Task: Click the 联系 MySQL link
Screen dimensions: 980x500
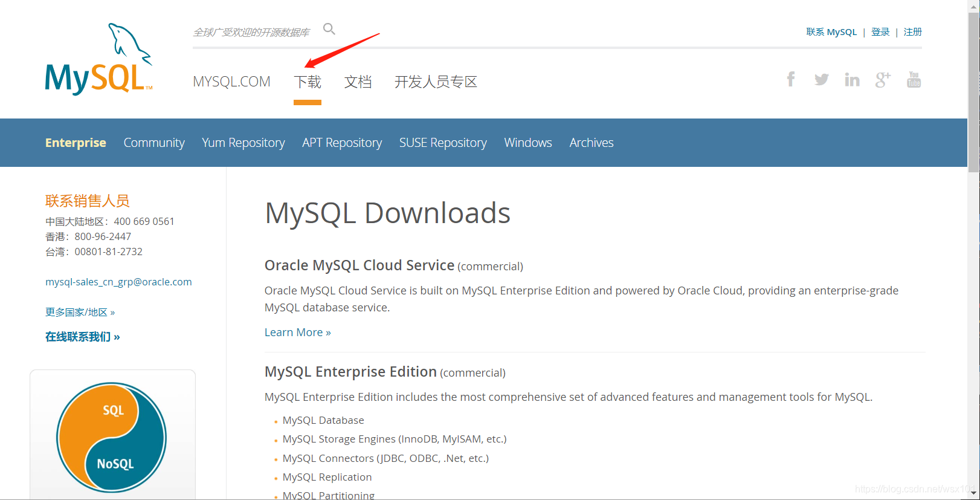Action: coord(831,32)
